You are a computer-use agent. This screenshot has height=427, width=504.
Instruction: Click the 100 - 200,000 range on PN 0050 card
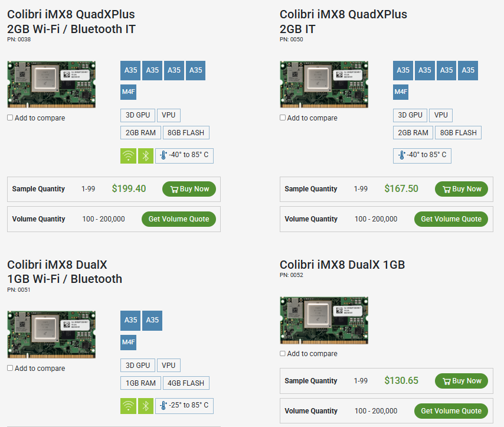(x=376, y=219)
